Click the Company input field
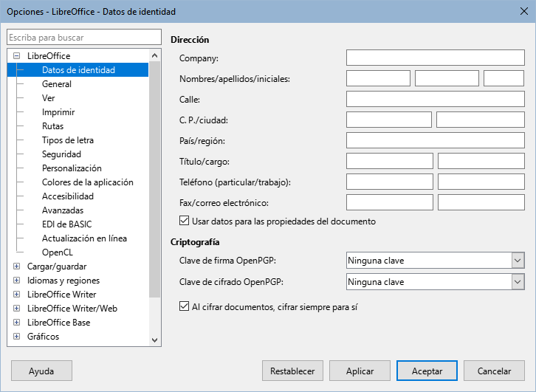Screen dimensions: 536x392 [435, 58]
